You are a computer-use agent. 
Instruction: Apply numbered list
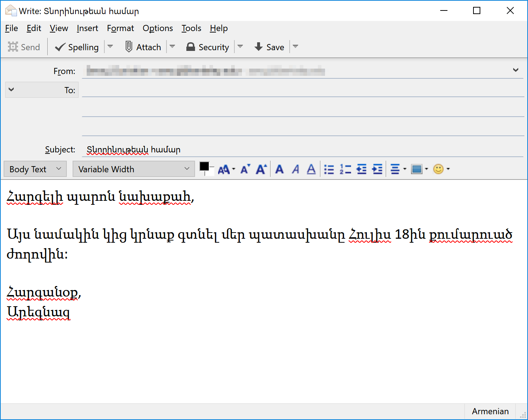345,169
